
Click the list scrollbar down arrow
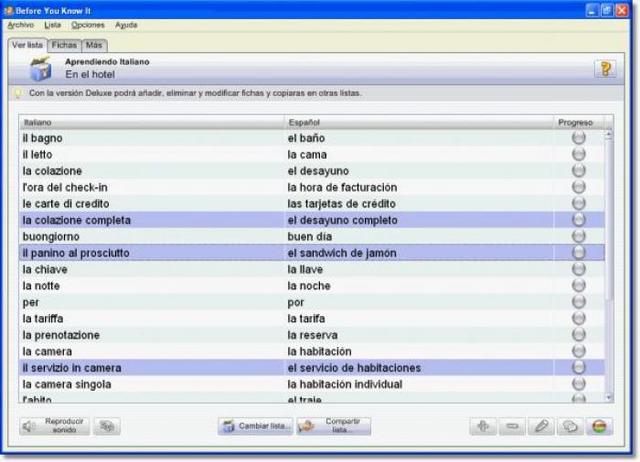coord(609,398)
